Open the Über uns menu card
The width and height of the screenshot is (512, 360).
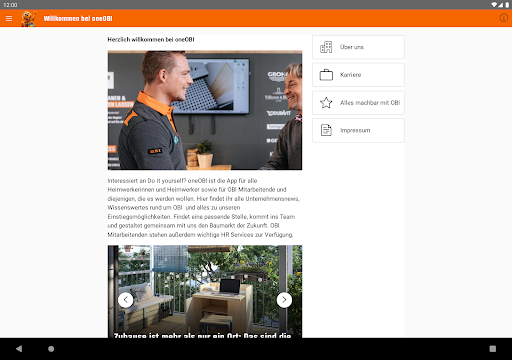(358, 47)
